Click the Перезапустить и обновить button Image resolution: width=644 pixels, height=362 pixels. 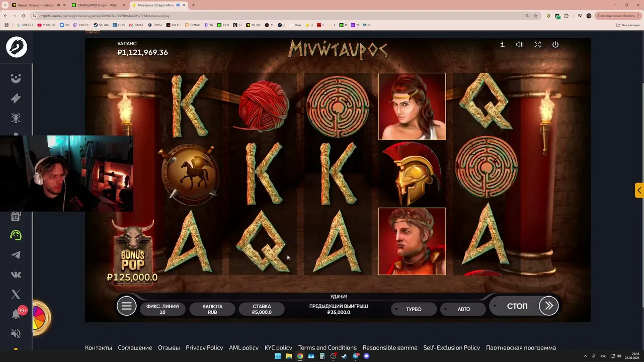tap(619, 16)
